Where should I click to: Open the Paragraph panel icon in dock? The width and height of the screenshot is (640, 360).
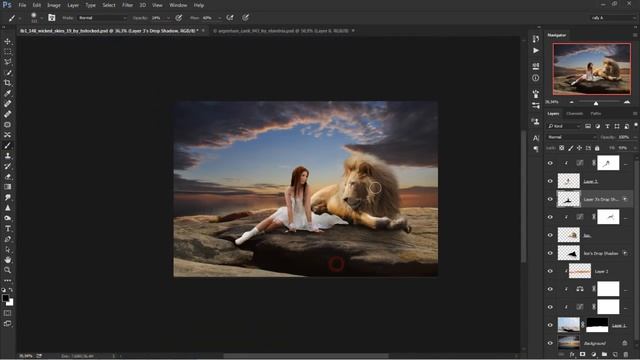[536, 149]
